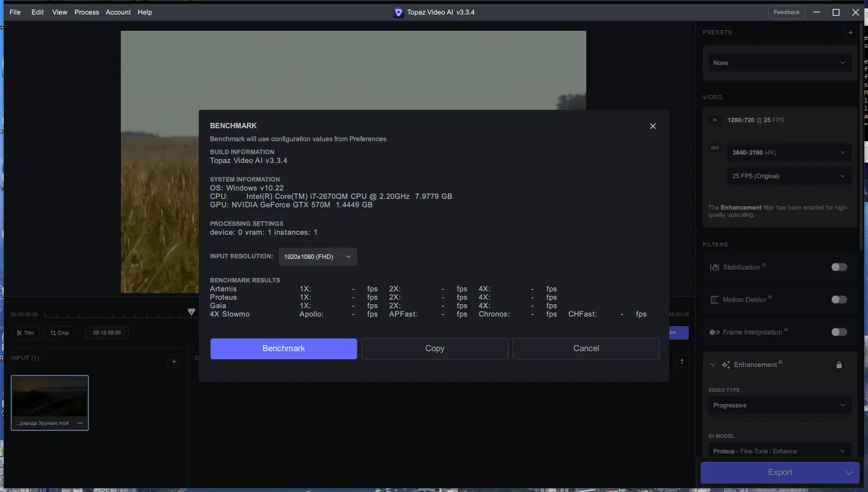This screenshot has height=492, width=868.
Task: Open the AI Model dropdown showing Proteus
Action: (x=779, y=451)
